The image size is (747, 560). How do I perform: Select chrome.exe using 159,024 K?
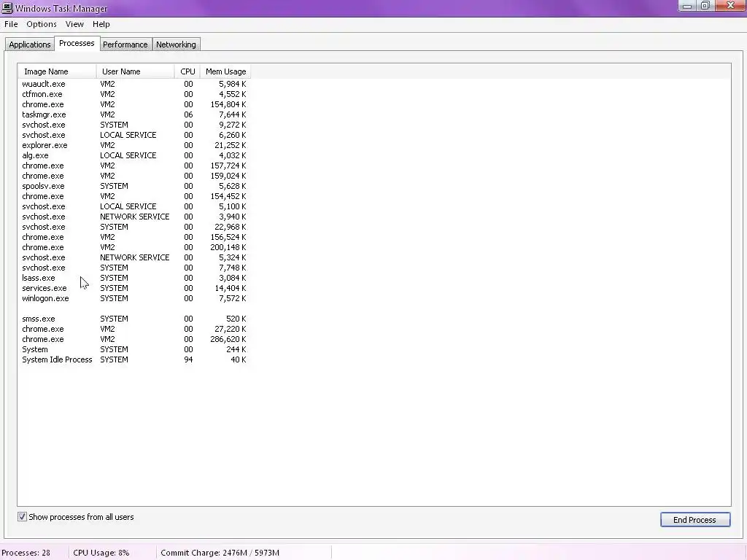pyautogui.click(x=134, y=176)
